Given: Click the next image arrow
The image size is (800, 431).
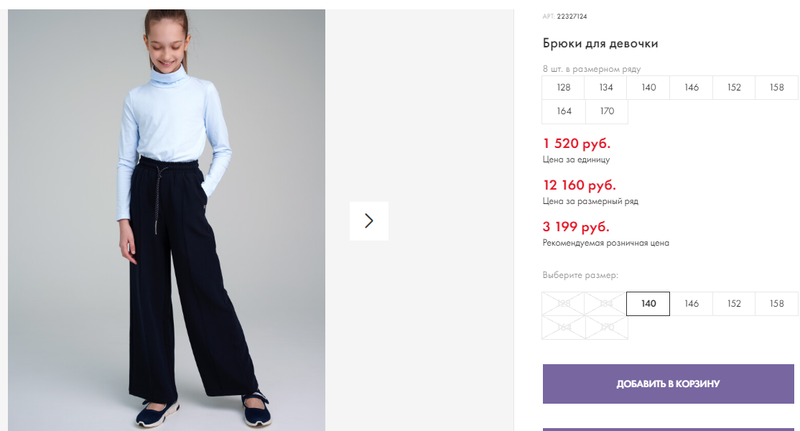Looking at the screenshot, I should (x=369, y=221).
